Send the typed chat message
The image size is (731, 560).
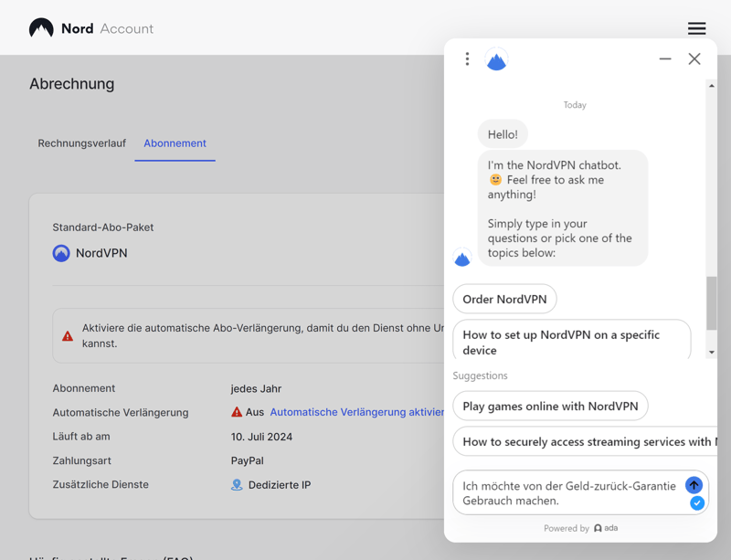[694, 485]
